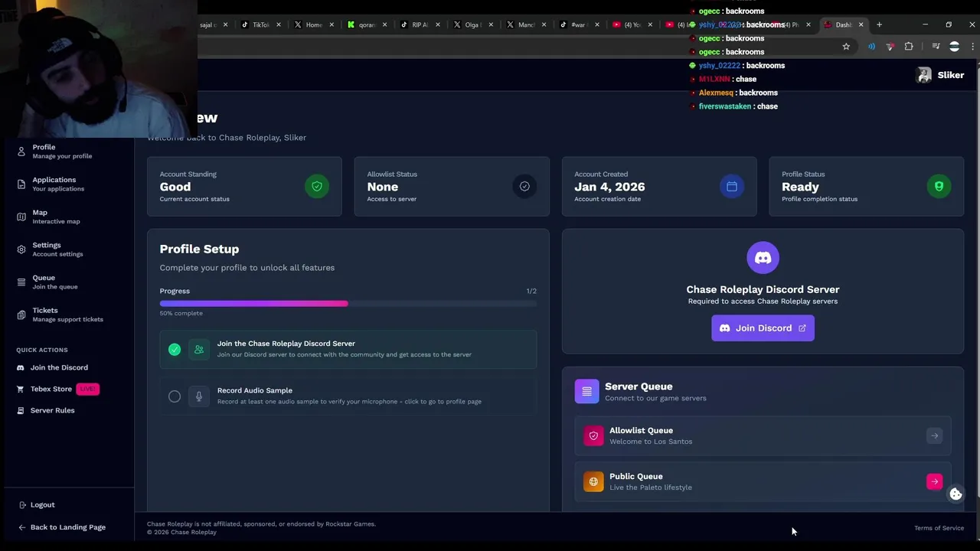Click the Map icon in sidebar
Screen dimensions: 980x551
click(x=21, y=217)
